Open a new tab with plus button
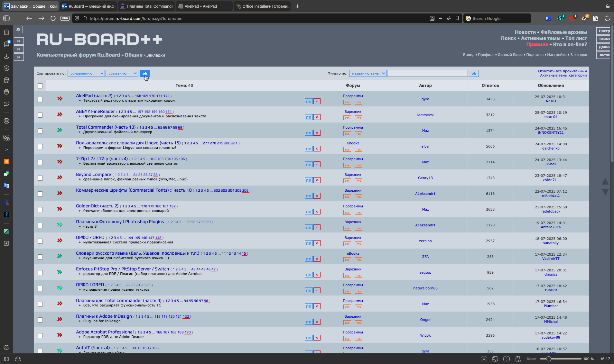The width and height of the screenshot is (614, 364). (297, 6)
